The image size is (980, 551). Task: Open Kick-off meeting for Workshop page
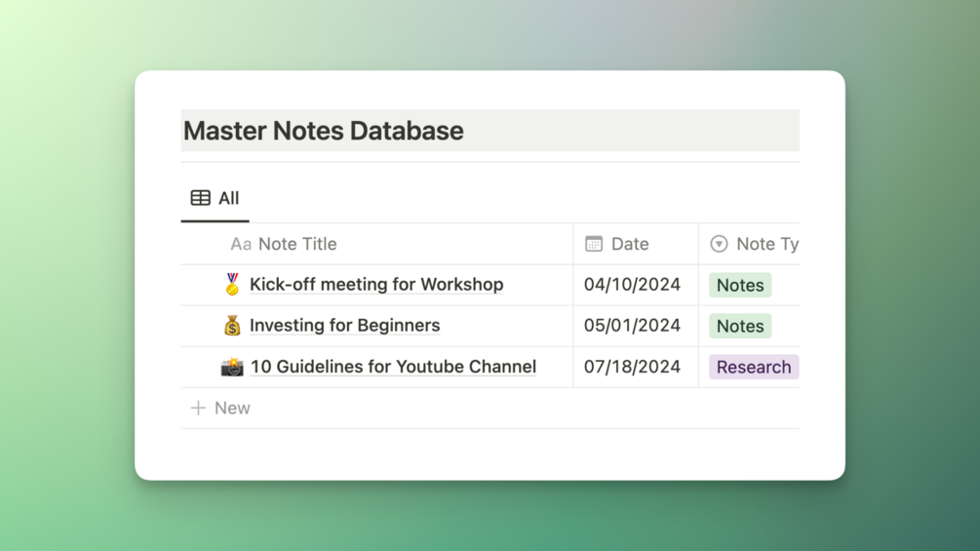376,284
